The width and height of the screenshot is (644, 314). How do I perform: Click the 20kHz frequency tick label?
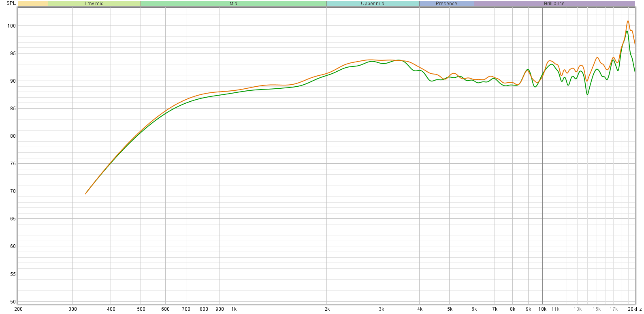click(x=635, y=309)
